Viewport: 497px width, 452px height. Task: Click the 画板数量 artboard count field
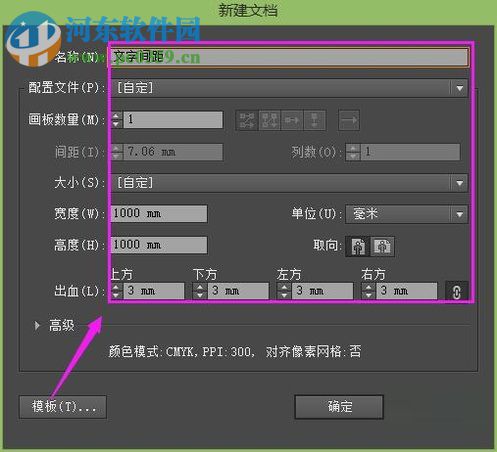[x=173, y=120]
